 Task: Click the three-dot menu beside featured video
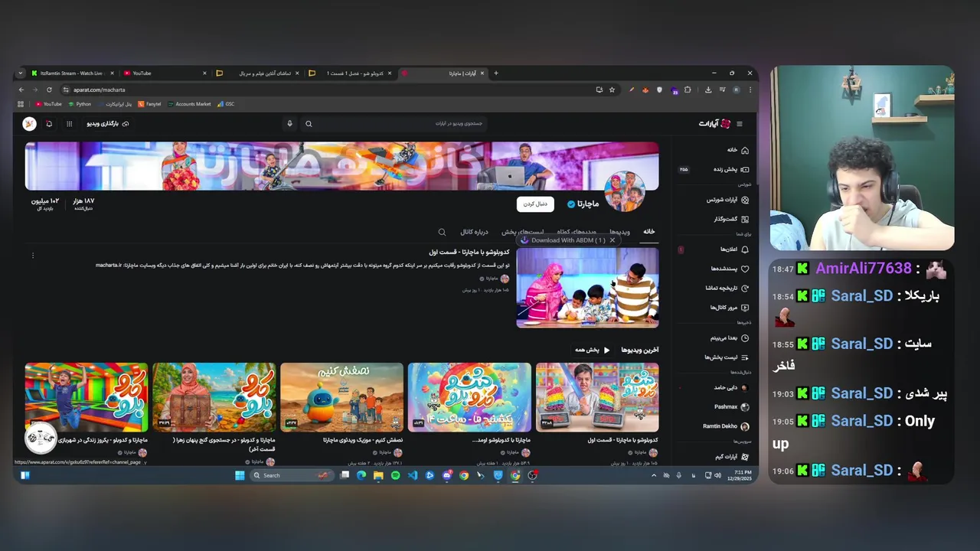(x=33, y=256)
